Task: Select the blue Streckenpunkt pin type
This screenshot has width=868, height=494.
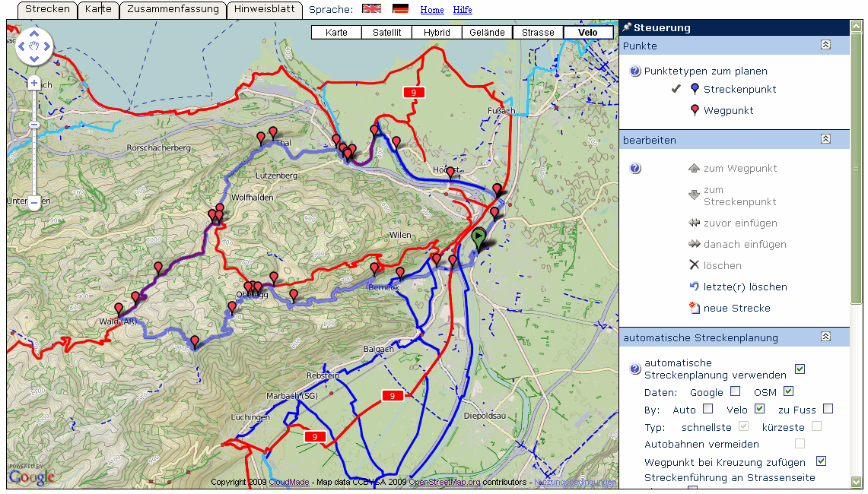Action: coord(694,90)
